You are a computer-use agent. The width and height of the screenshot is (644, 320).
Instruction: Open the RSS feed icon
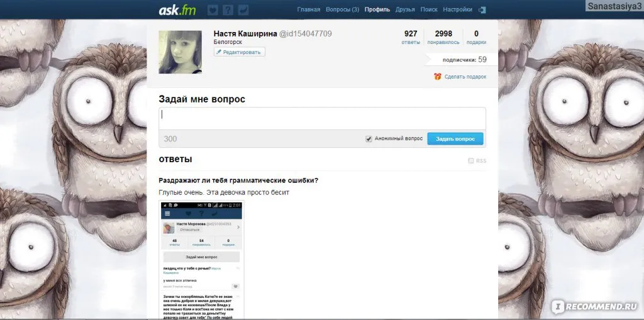pyautogui.click(x=471, y=160)
